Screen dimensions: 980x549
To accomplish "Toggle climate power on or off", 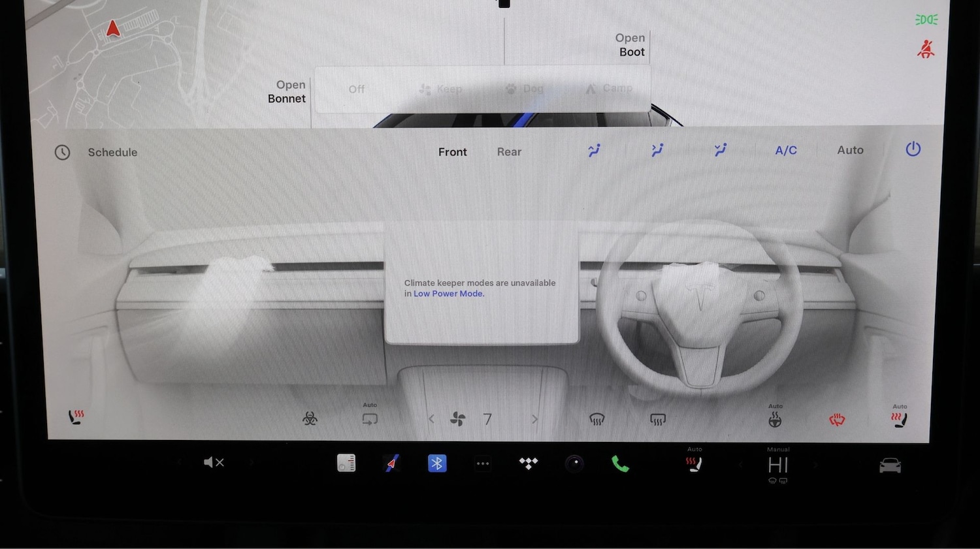I will coord(913,149).
